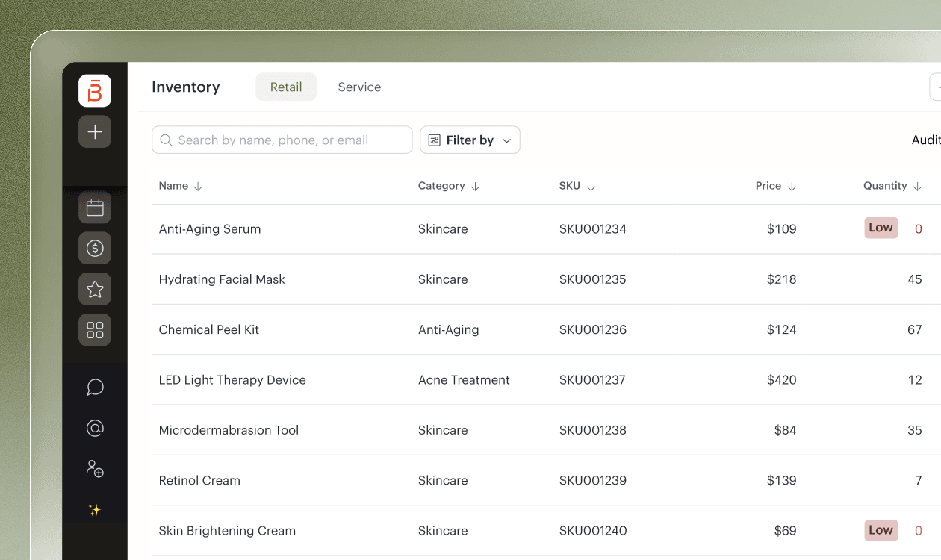
Task: Click SKU001240 cell
Action: coord(593,531)
